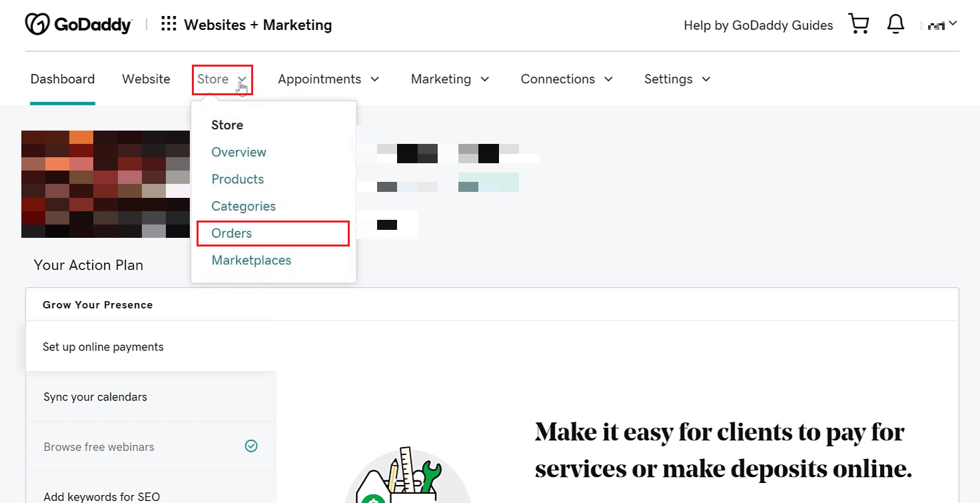
Task: Select Overview in Store menu
Action: (239, 152)
